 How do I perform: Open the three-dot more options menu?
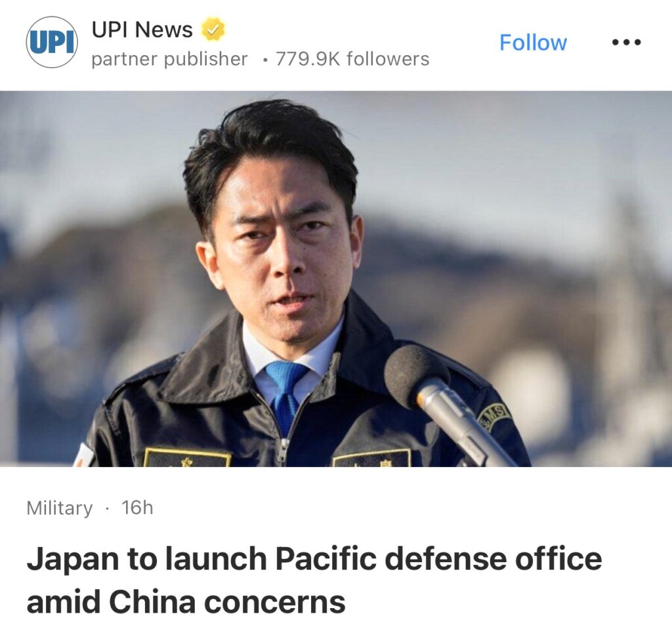point(626,42)
